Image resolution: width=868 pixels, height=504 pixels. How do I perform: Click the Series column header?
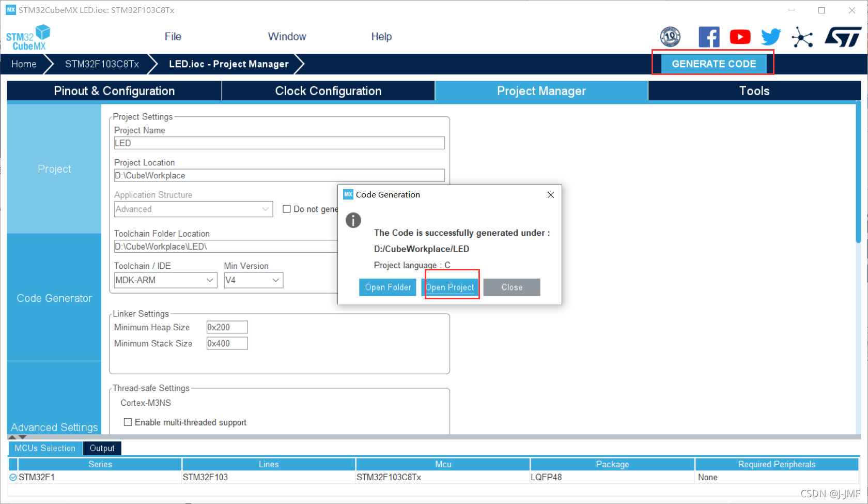(x=100, y=464)
